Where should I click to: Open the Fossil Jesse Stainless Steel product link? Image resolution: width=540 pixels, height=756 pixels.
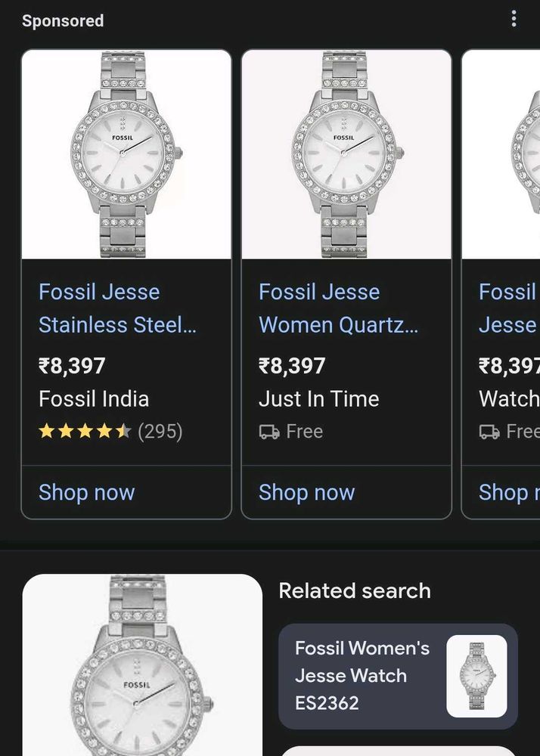coord(116,308)
